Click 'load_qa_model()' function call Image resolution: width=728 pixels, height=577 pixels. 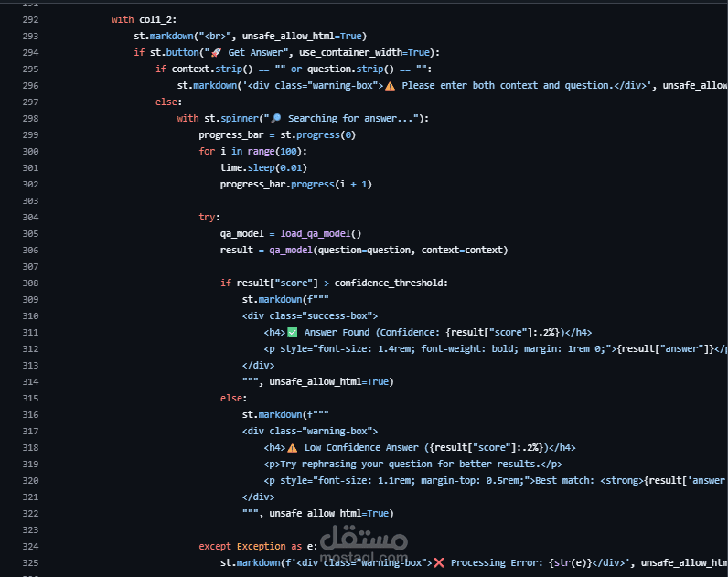[x=321, y=234]
